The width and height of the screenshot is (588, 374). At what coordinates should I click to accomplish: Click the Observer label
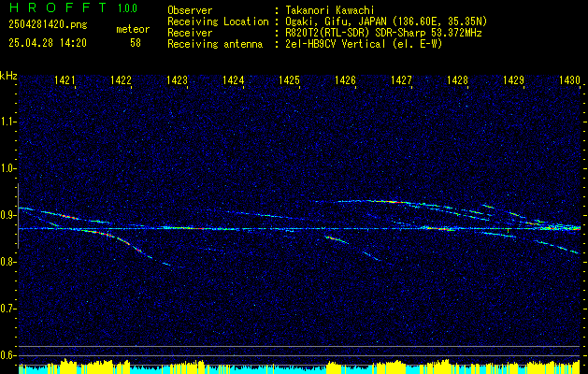pos(190,10)
